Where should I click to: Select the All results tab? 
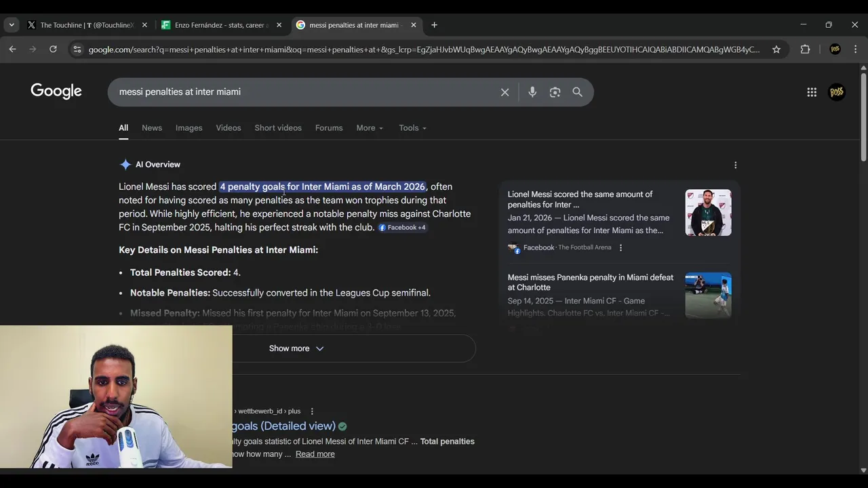(x=123, y=128)
